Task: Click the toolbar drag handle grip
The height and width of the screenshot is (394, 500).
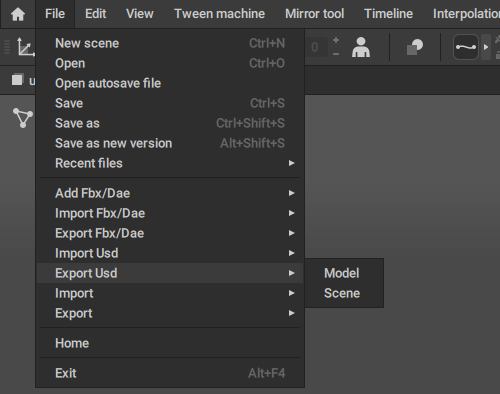Action: (7, 47)
